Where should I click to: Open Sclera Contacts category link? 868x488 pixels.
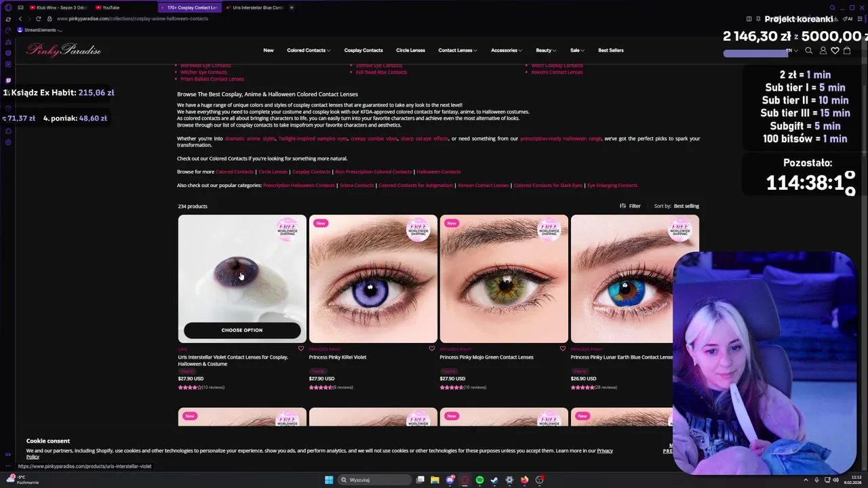pyautogui.click(x=357, y=185)
